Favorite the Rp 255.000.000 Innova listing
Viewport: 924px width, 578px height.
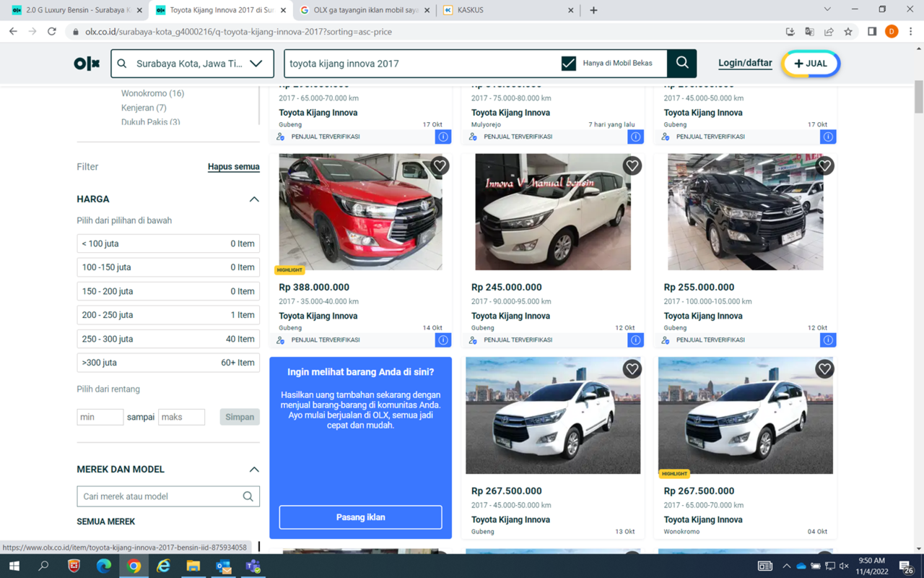[x=824, y=165]
